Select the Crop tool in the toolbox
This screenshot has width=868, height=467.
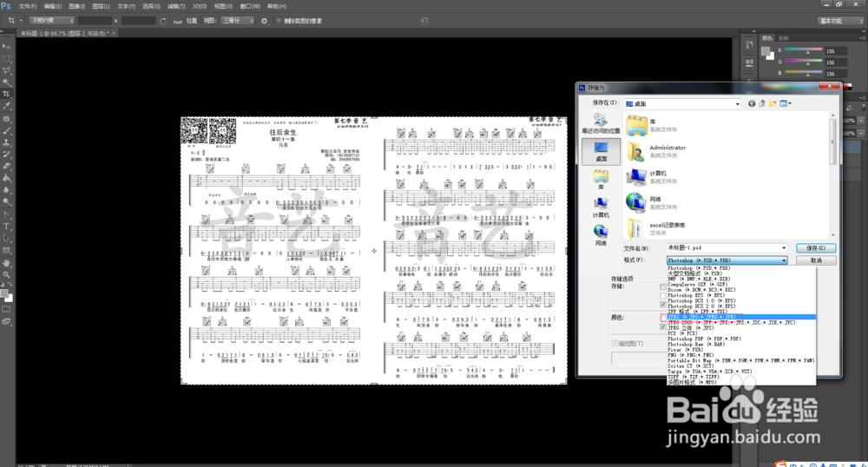[7, 94]
